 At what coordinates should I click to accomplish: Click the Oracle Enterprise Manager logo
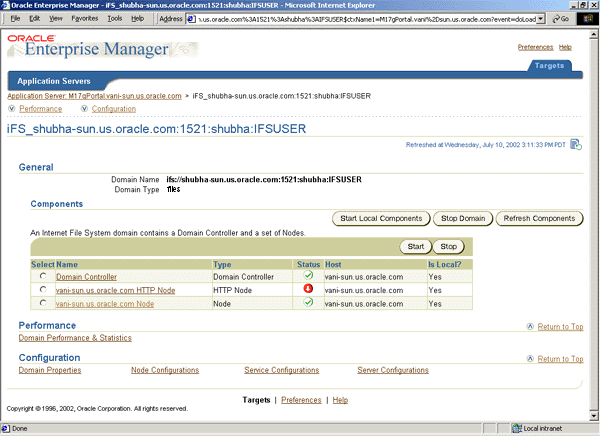103,46
